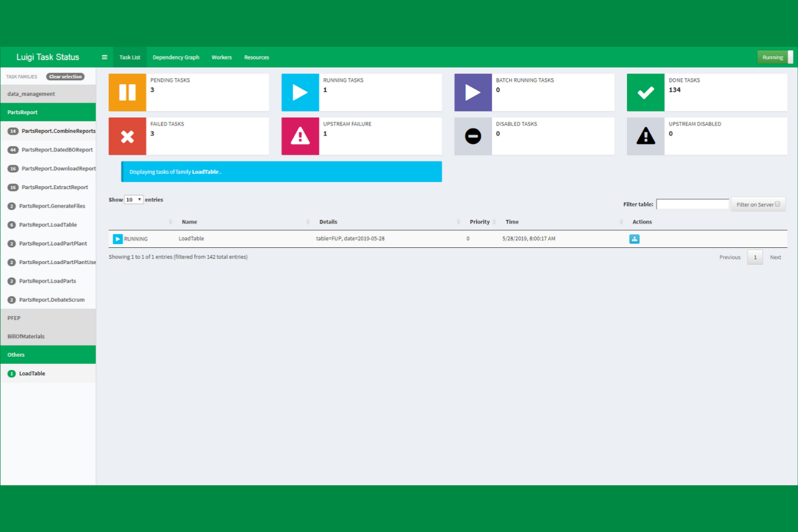Click the green checkmark on Done Tasks card
Screen dimensions: 798x532
[x=645, y=92]
